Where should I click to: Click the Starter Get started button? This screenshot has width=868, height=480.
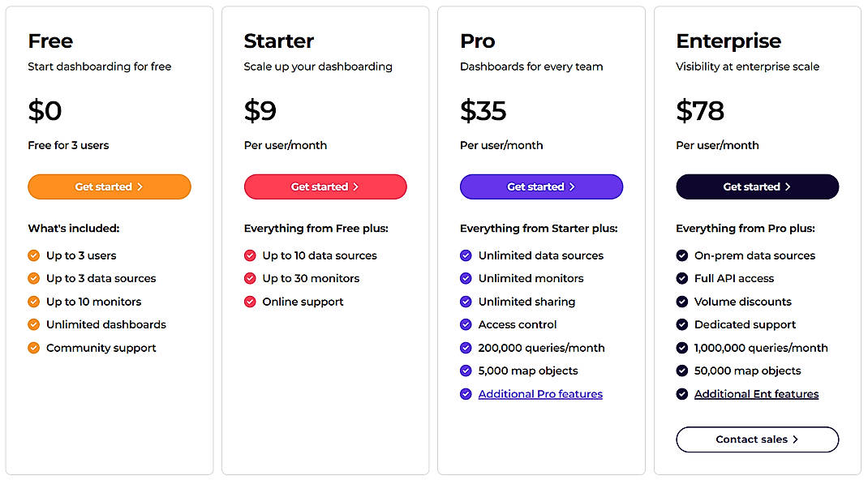click(325, 186)
